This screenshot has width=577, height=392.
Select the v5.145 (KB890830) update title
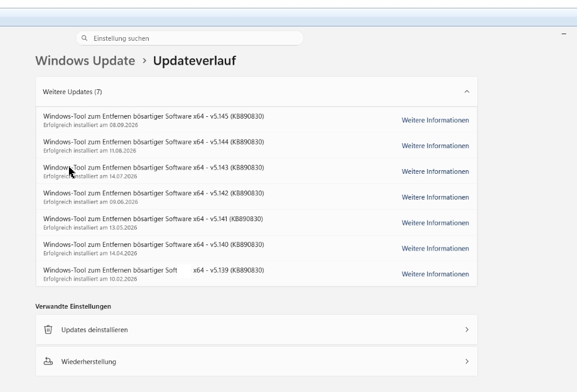154,116
